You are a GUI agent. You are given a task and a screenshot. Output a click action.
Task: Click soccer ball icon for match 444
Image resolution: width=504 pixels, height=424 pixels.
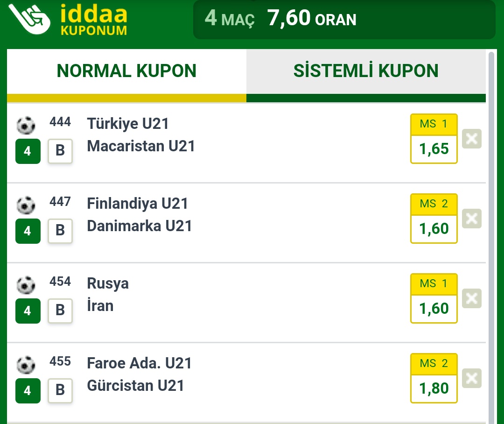[26, 125]
